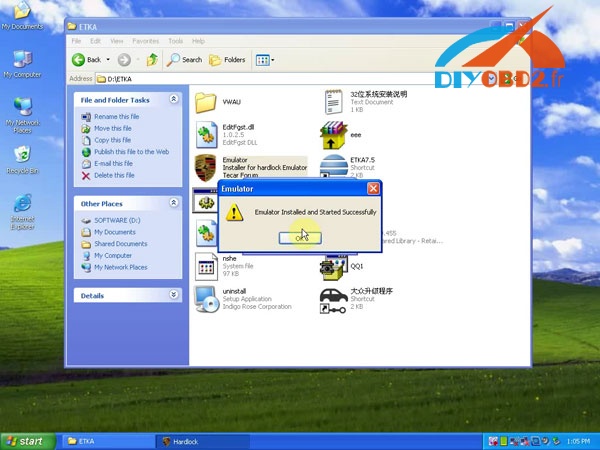600x450 pixels.
Task: Open the Help menu
Action: tap(198, 41)
